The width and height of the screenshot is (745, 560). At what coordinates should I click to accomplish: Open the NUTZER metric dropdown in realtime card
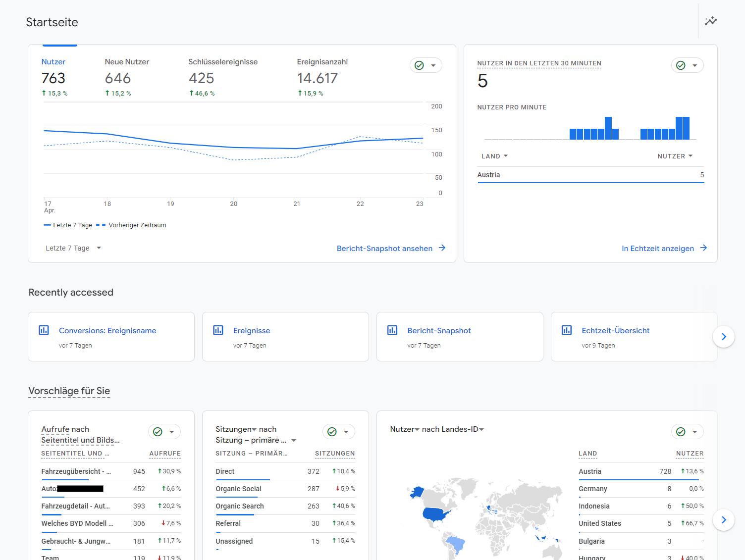675,156
